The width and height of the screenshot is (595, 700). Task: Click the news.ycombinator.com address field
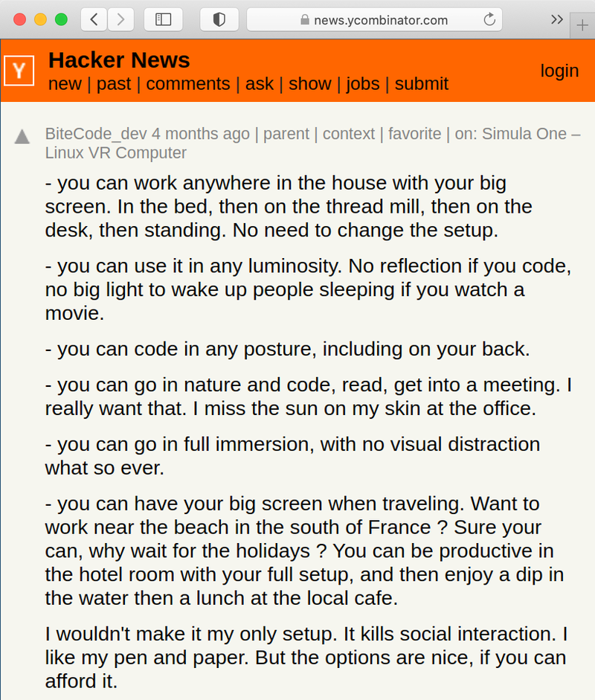tap(374, 19)
